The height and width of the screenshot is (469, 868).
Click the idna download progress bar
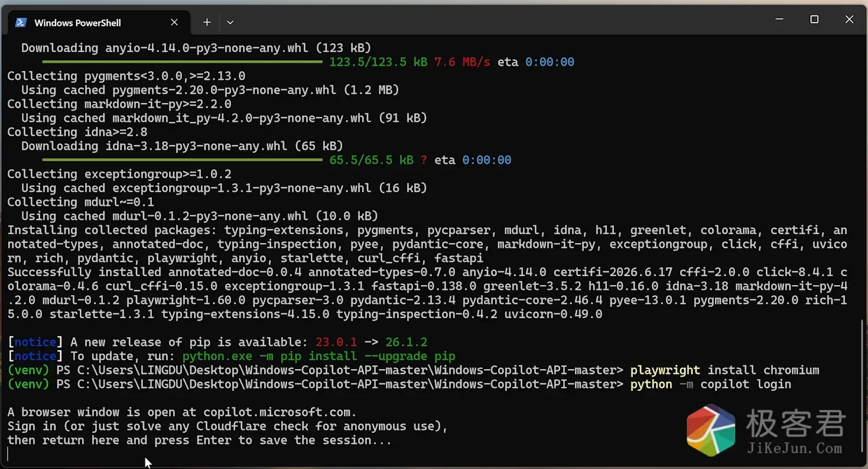[182, 160]
